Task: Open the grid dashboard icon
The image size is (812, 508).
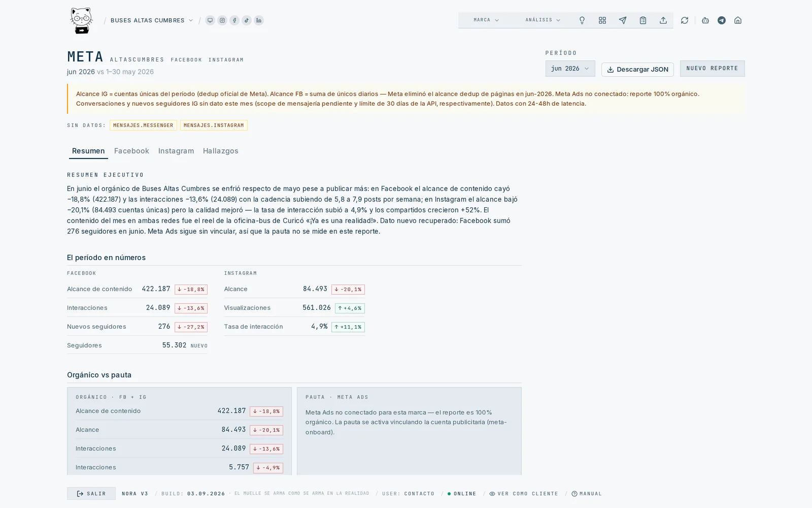Action: point(602,20)
